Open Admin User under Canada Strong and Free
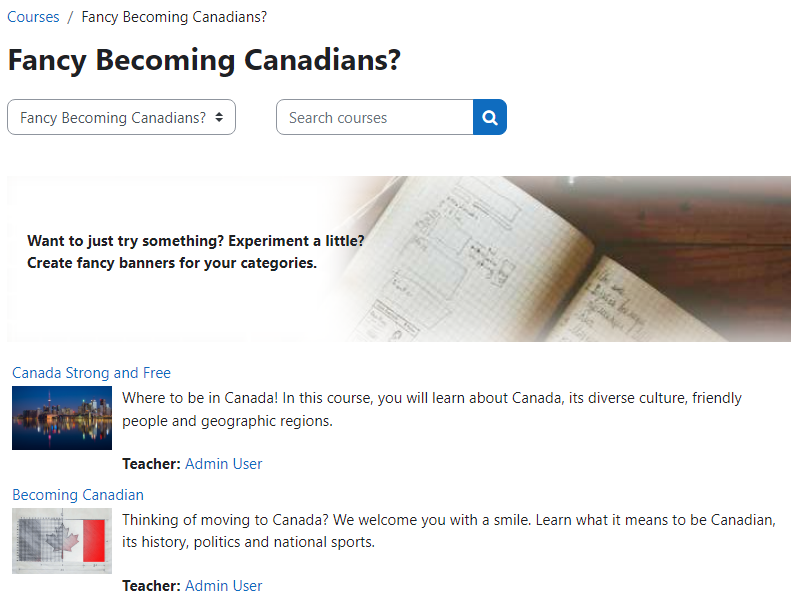Viewport: 800px width, 602px height. point(224,464)
